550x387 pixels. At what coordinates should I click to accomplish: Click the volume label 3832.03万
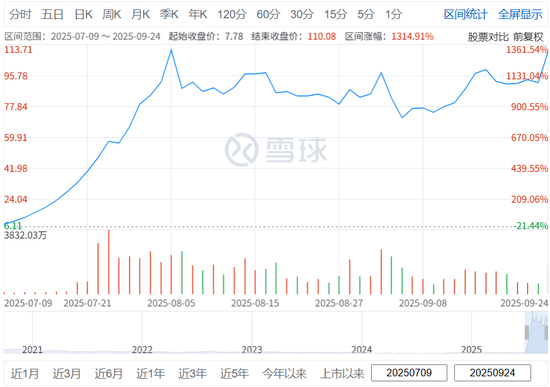point(25,235)
